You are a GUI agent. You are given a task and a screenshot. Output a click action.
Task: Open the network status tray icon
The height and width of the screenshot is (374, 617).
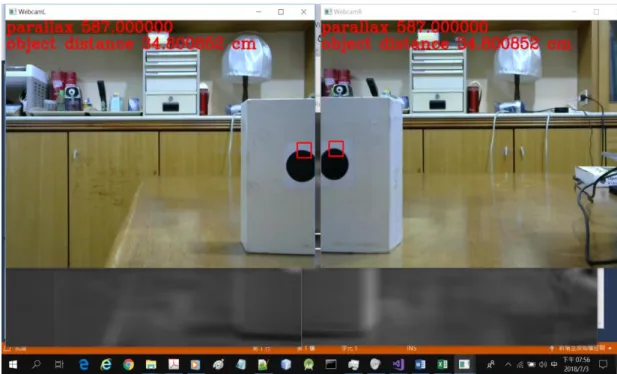click(x=520, y=365)
